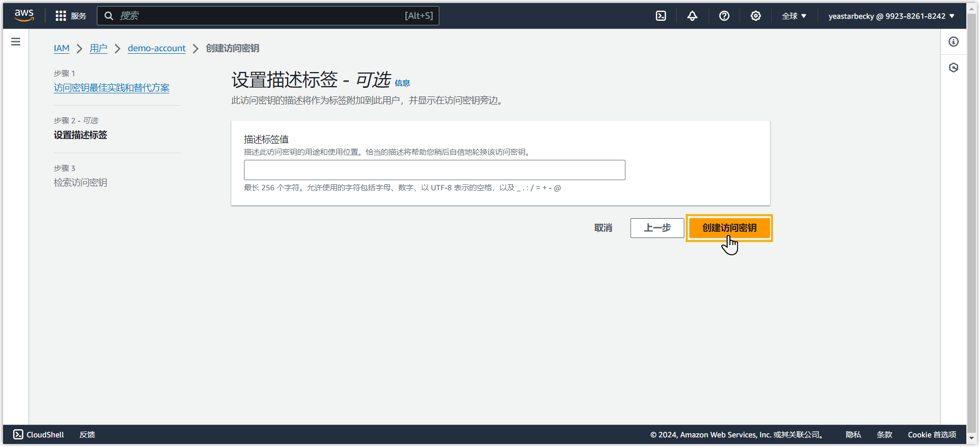The image size is (980, 447).
Task: Open the 用户 breadcrumb link
Action: tap(98, 48)
